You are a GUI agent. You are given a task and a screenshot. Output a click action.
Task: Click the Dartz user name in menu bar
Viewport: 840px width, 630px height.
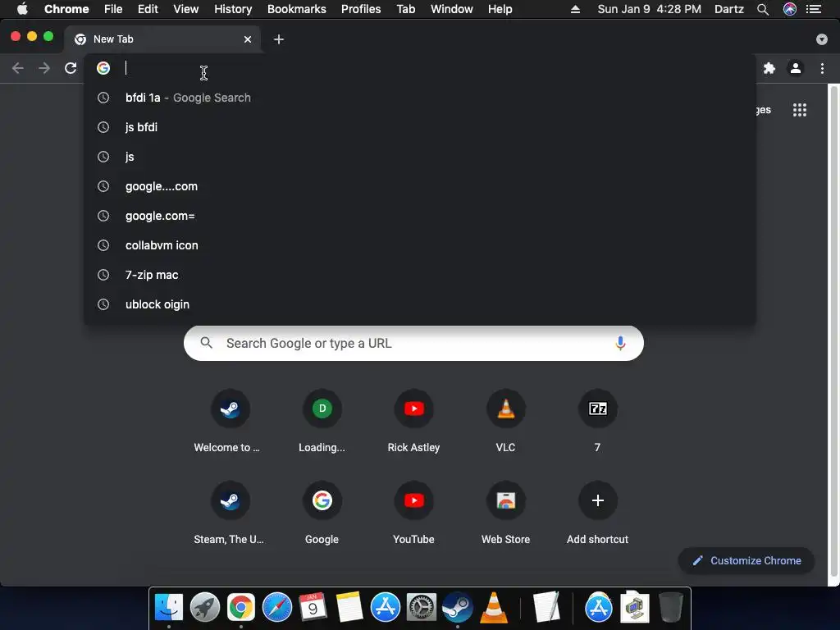[729, 9]
